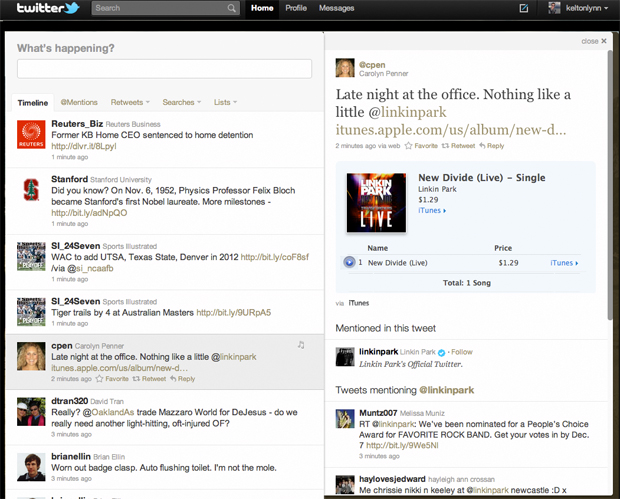
Task: Open the compose new tweet icon
Action: [x=524, y=8]
